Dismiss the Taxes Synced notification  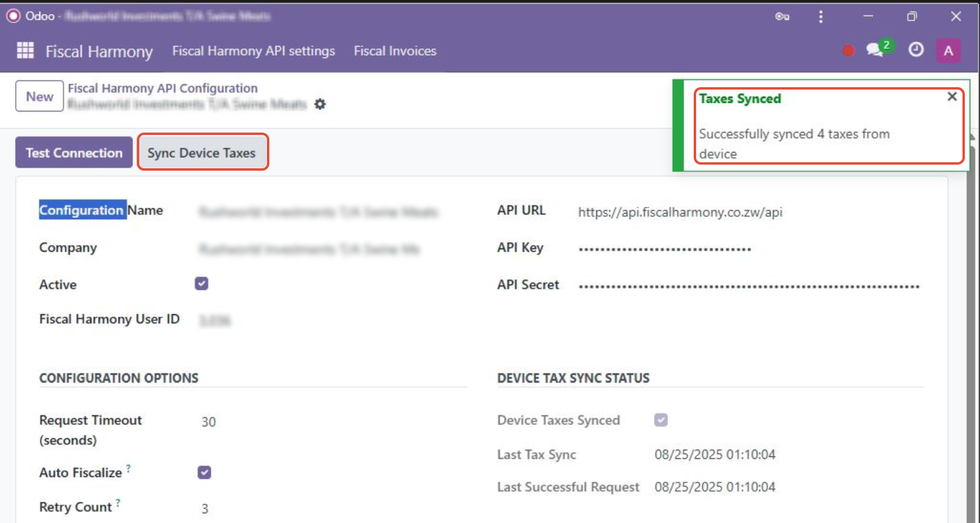coord(952,96)
